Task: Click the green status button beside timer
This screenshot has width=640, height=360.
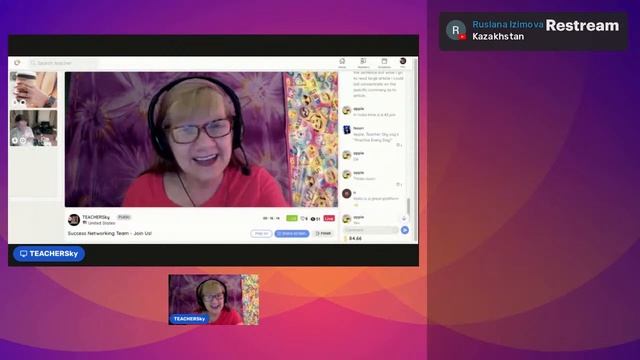Action: coord(292,218)
